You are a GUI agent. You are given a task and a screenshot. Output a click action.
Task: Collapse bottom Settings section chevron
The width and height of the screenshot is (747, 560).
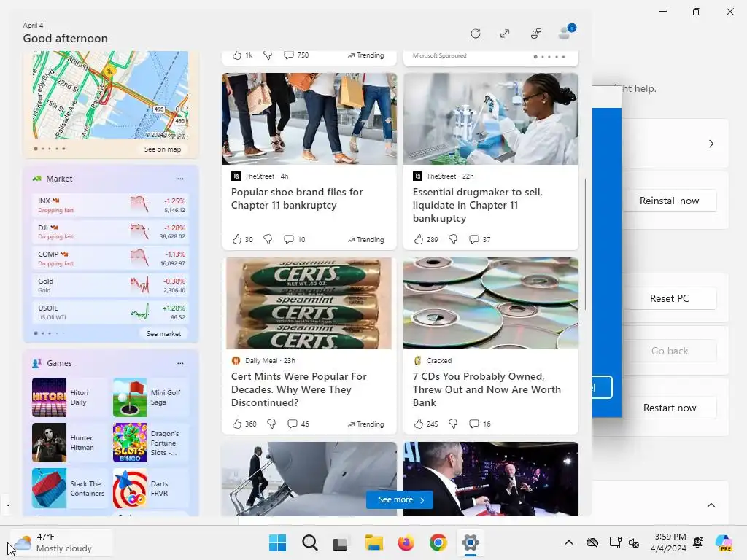pyautogui.click(x=711, y=505)
